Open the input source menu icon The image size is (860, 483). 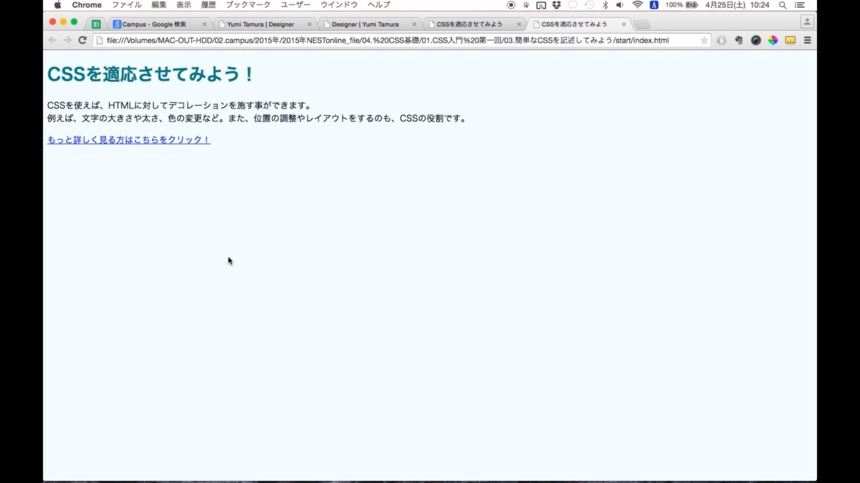[x=654, y=5]
